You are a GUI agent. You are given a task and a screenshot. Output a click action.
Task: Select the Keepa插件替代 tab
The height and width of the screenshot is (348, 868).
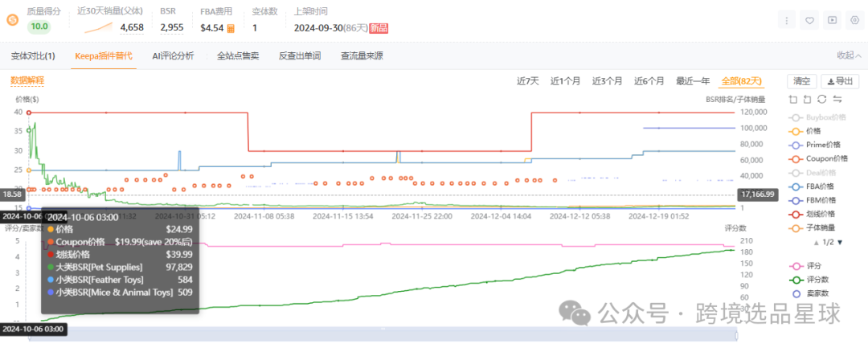point(104,56)
